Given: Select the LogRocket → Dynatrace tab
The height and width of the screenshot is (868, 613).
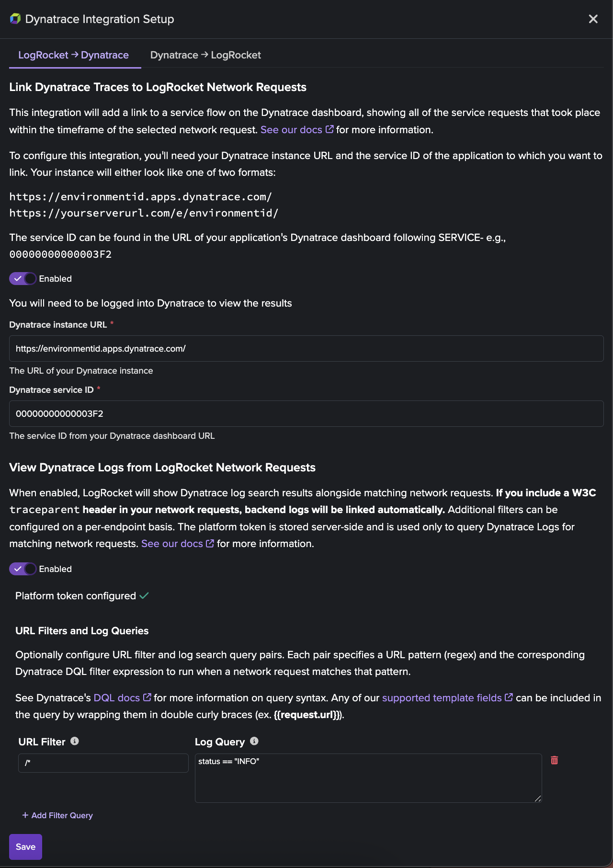Looking at the screenshot, I should tap(73, 55).
